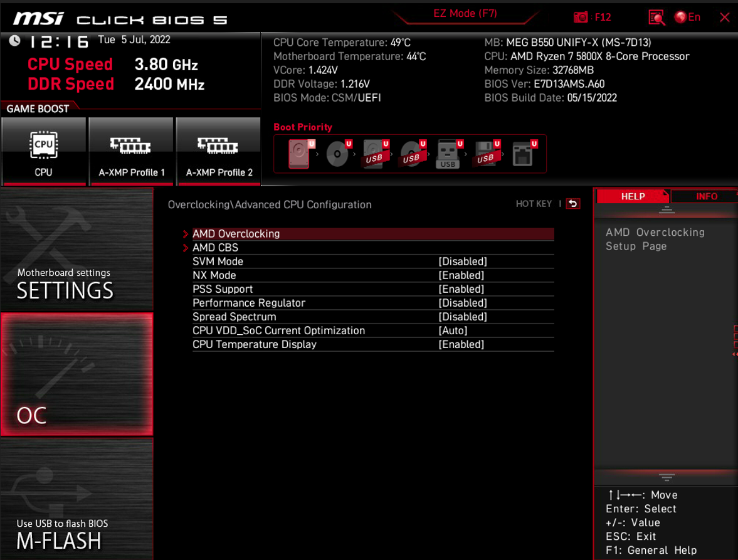Select the CPU Temperature Display row label
This screenshot has width=738, height=560.
coord(255,344)
